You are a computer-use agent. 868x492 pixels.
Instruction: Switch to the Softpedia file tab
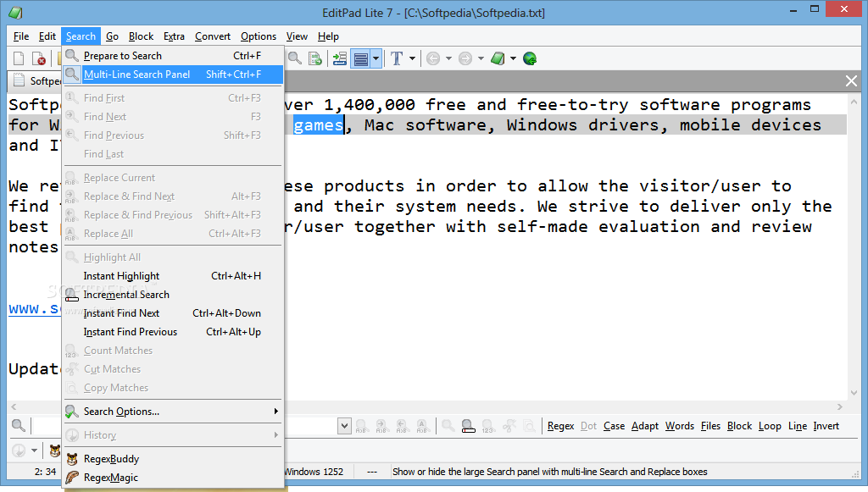click(36, 80)
